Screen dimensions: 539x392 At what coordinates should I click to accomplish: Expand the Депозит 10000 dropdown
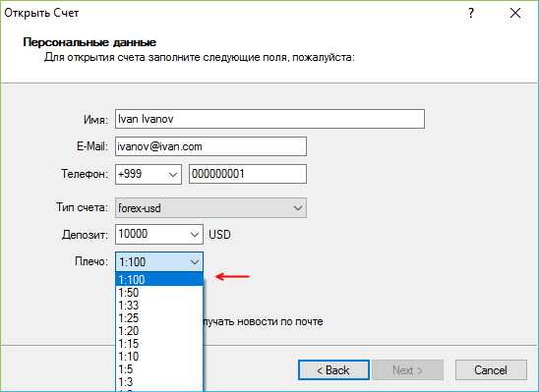point(159,235)
